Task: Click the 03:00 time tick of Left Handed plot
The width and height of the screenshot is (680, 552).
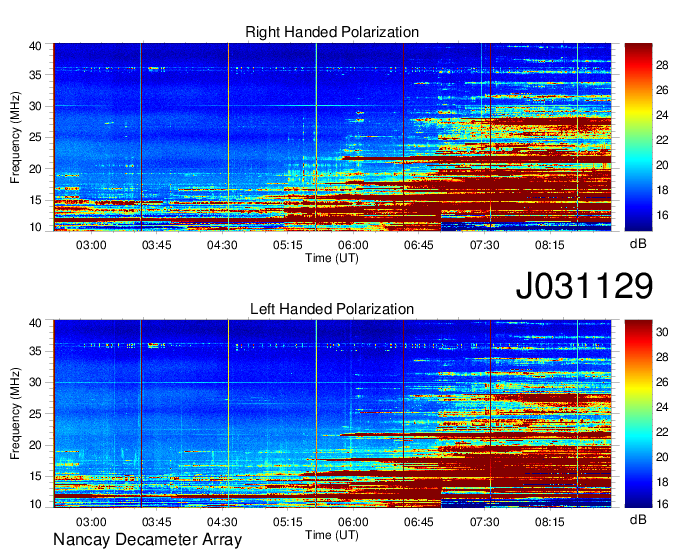Action: 91,522
